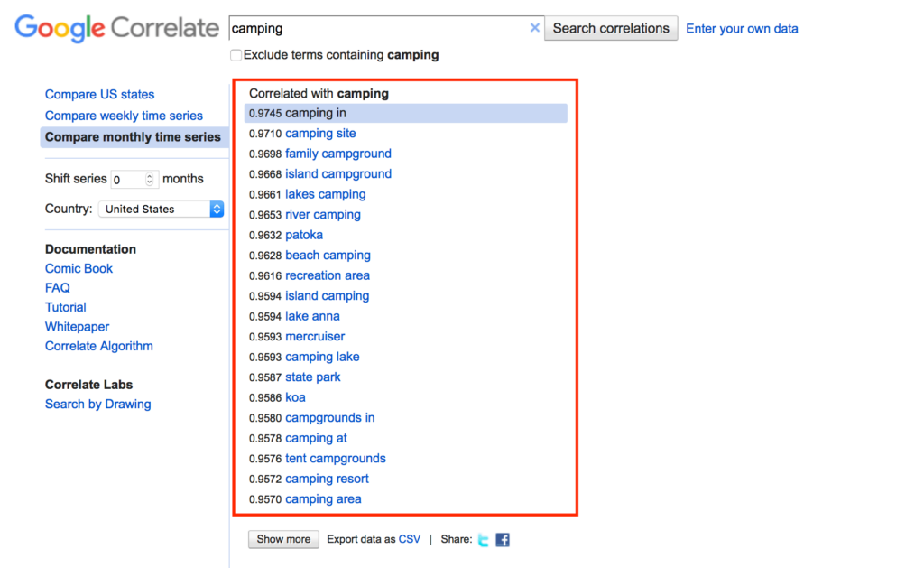Viewport: 924px width, 568px height.
Task: Enable the Exclude terms containing camping checkbox
Action: (x=236, y=55)
